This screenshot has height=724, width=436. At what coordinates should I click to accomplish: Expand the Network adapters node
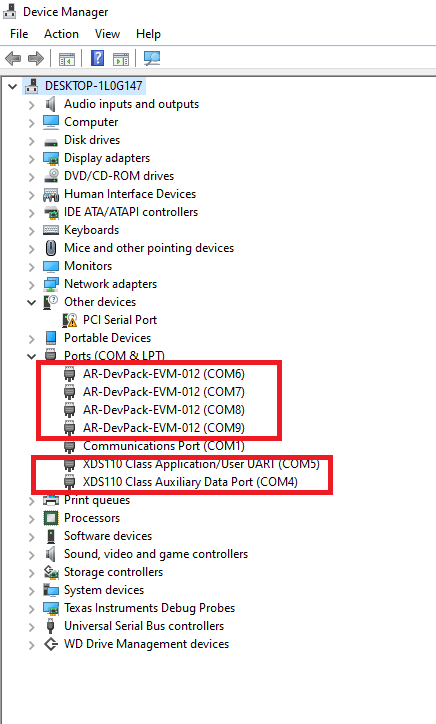click(31, 285)
